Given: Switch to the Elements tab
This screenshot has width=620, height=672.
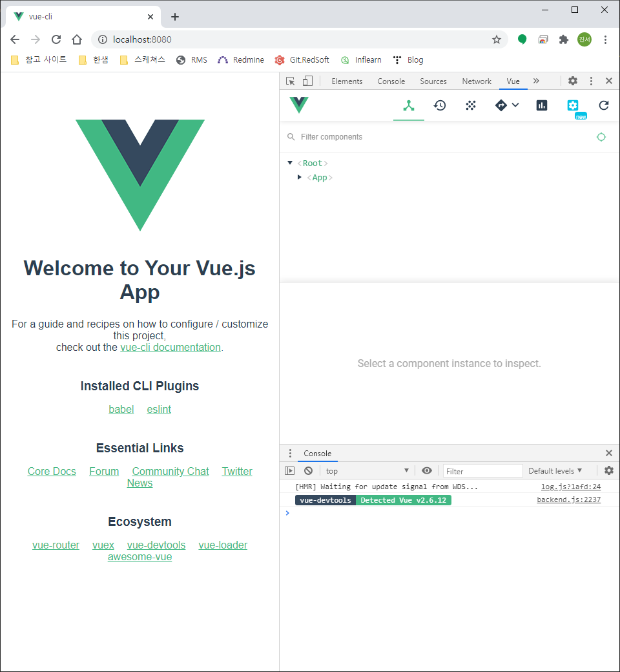Looking at the screenshot, I should pyautogui.click(x=347, y=81).
